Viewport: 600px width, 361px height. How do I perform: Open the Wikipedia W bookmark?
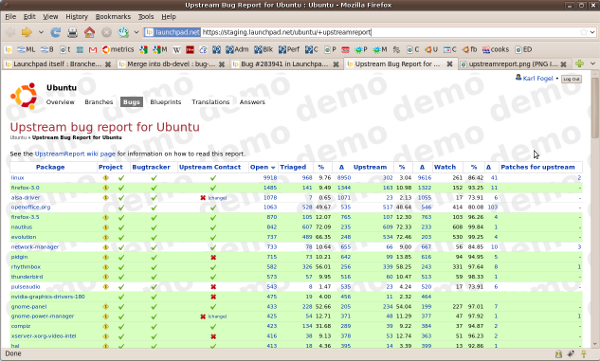tap(176, 50)
